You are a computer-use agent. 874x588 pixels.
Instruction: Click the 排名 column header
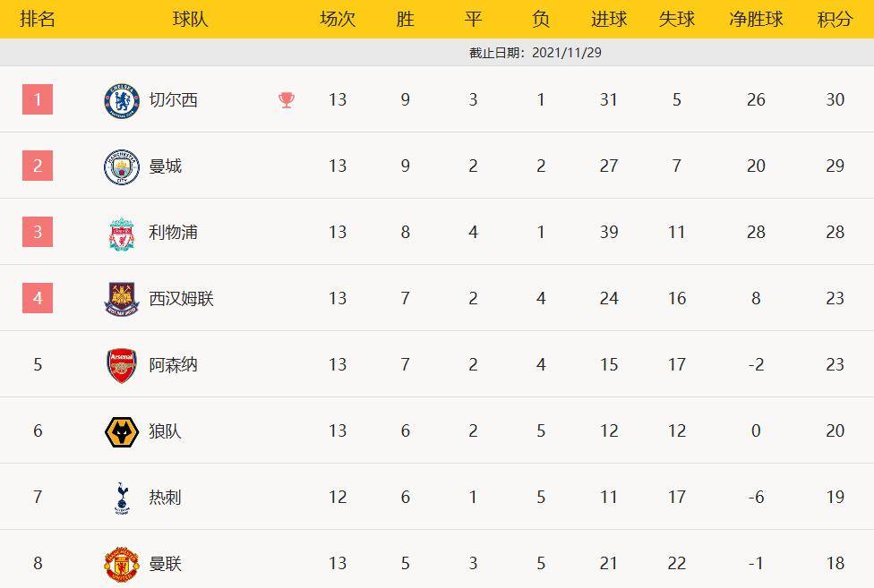click(x=38, y=19)
